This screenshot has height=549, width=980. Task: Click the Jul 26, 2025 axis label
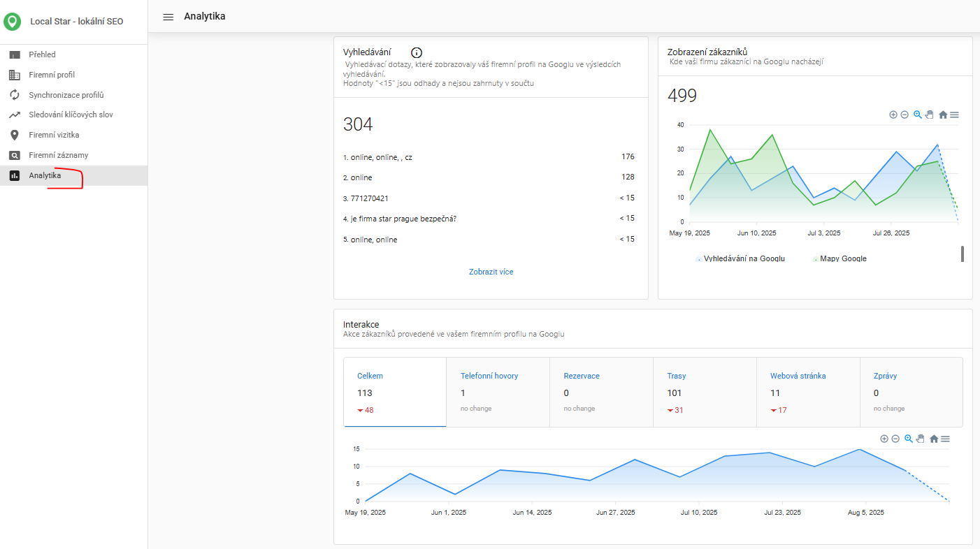(891, 233)
